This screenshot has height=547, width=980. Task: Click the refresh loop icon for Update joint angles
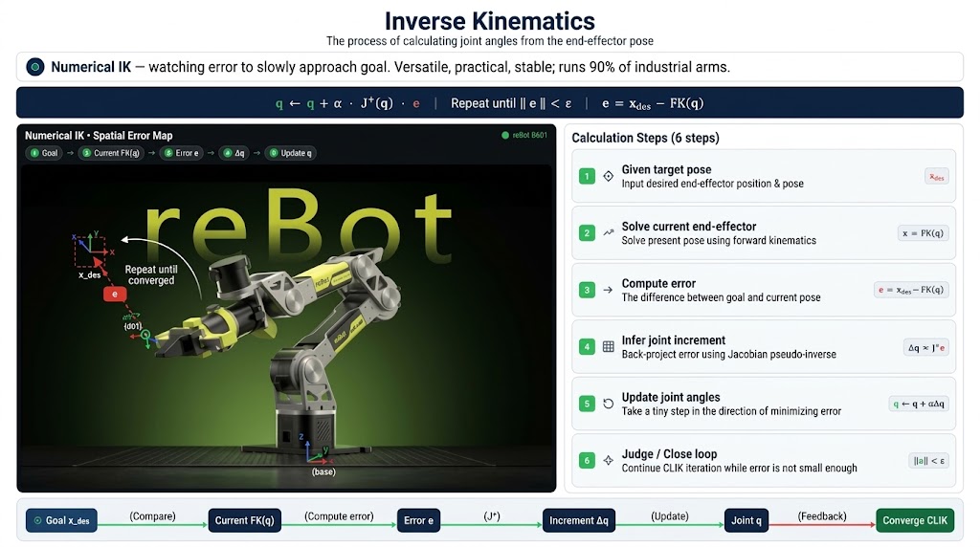[x=608, y=404]
